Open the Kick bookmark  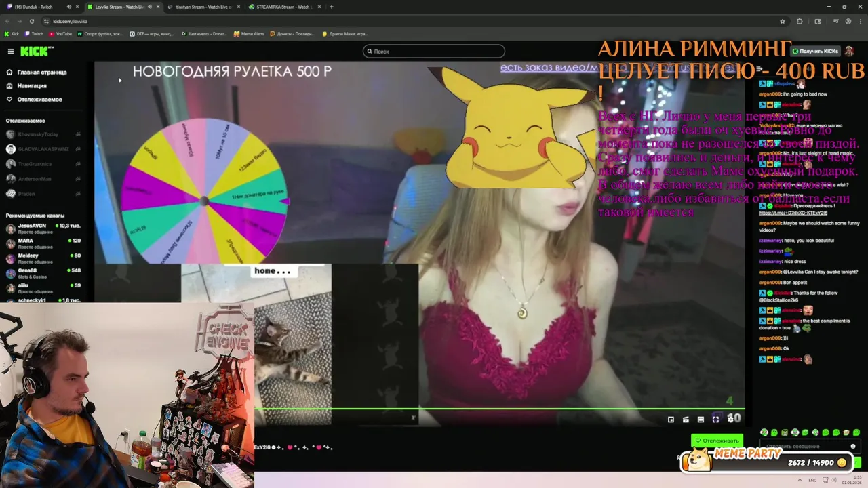(x=12, y=33)
